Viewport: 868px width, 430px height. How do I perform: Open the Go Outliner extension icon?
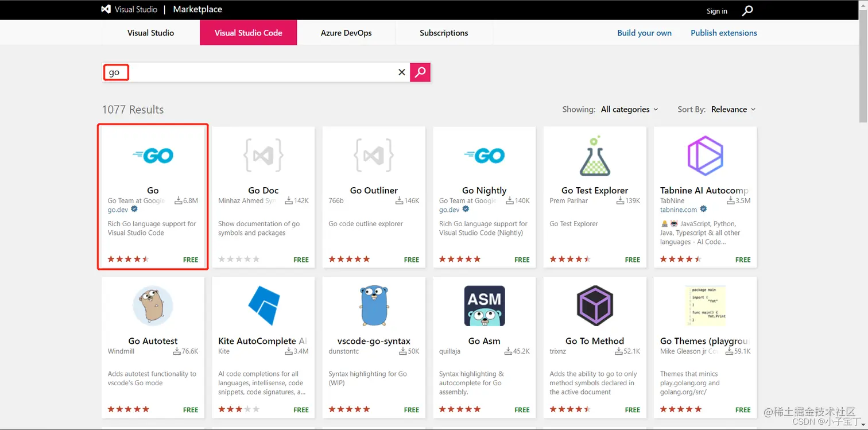[x=374, y=155]
